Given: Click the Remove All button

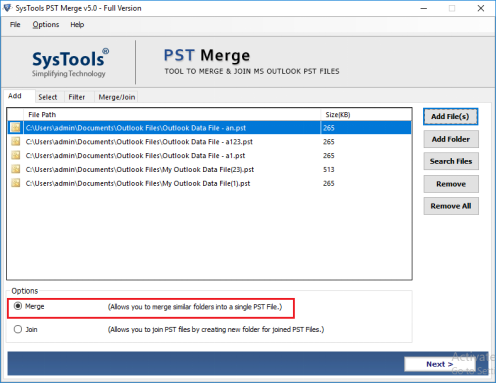Looking at the screenshot, I should 451,206.
